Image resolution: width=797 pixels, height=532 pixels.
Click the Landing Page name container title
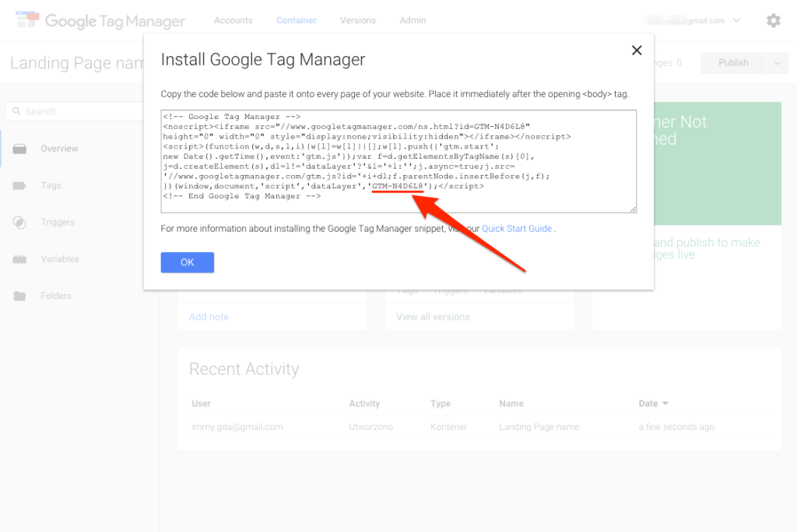point(77,63)
